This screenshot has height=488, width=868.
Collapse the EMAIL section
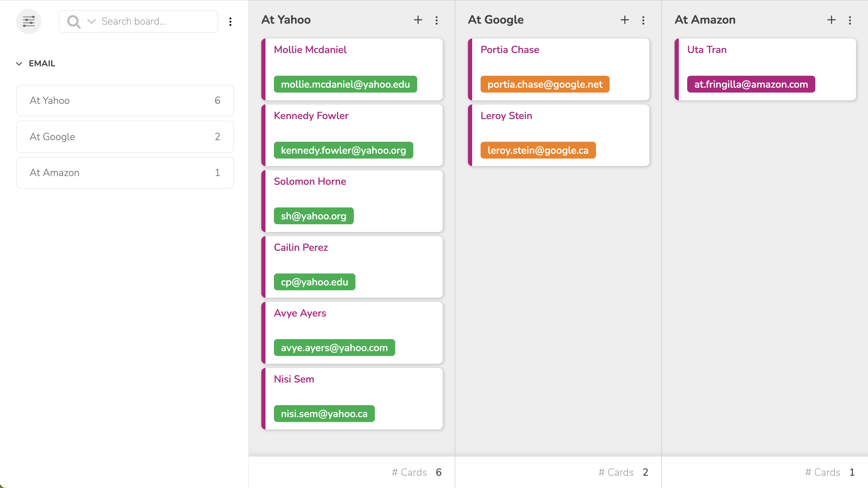19,63
